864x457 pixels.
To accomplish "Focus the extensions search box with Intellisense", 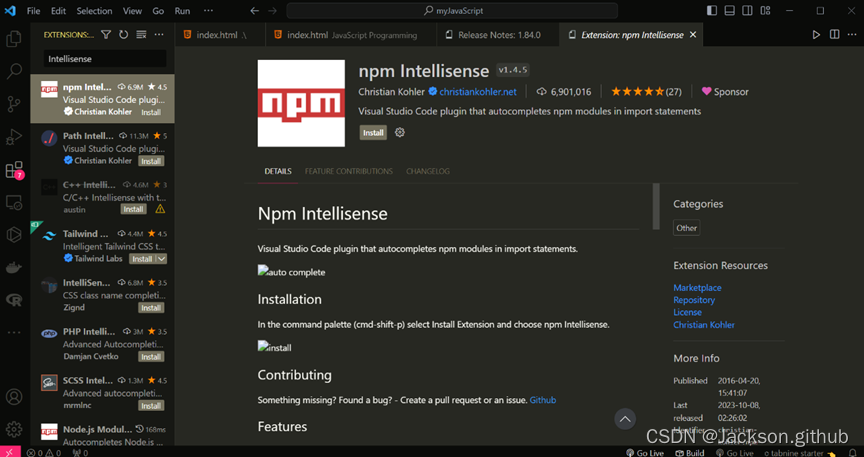I will 105,58.
